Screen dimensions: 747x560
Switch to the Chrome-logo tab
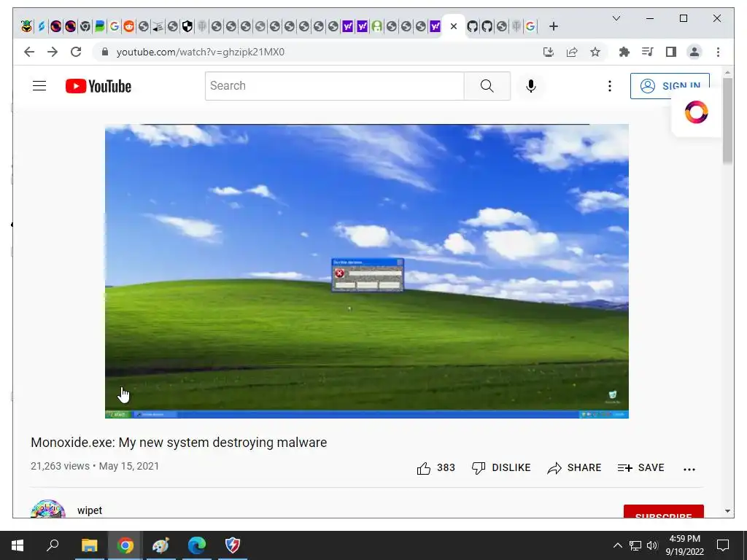click(x=85, y=27)
